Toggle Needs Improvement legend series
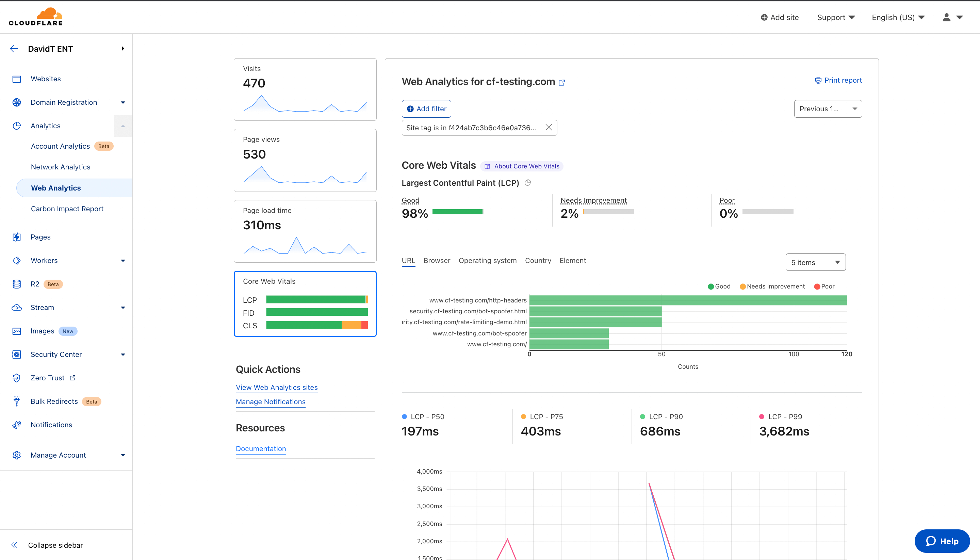This screenshot has width=980, height=560. click(772, 286)
